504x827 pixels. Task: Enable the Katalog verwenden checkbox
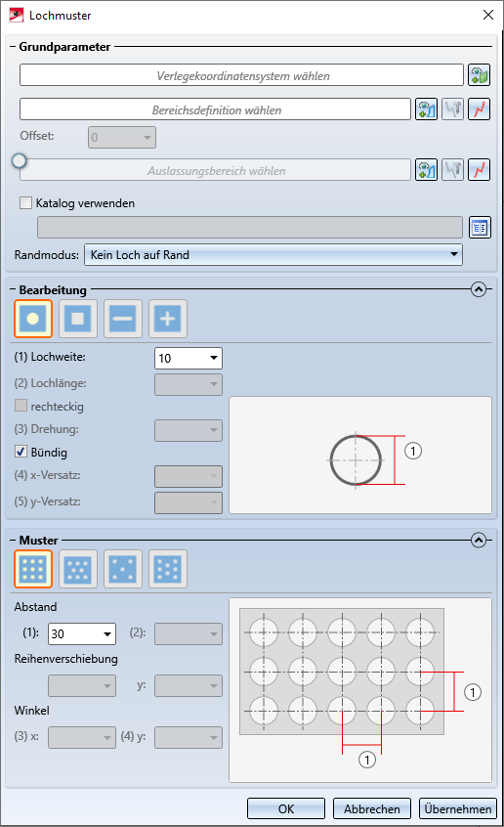point(25,203)
